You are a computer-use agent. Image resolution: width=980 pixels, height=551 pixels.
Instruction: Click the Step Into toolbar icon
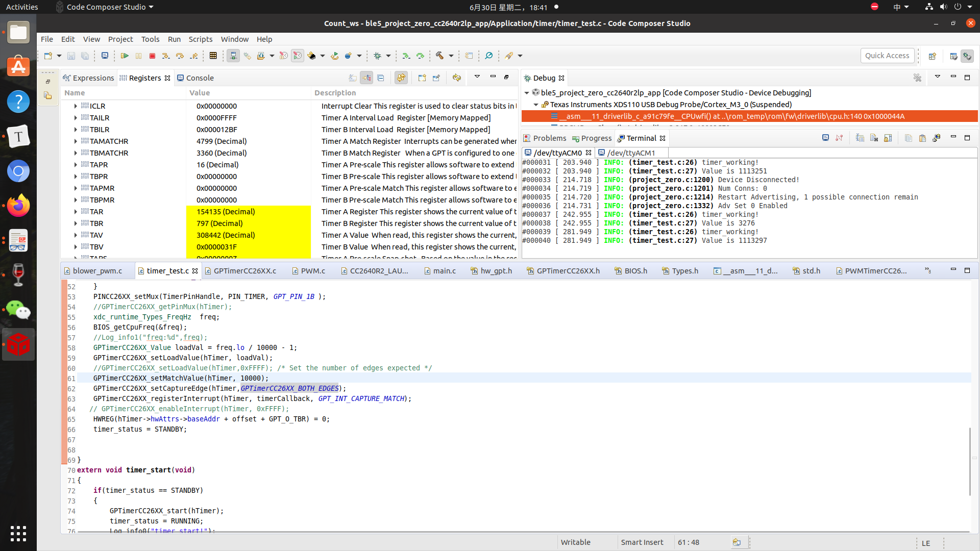click(x=166, y=56)
